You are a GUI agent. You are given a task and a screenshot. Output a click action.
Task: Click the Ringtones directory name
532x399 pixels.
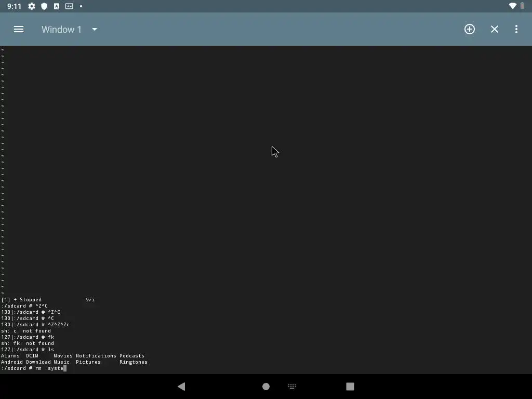point(134,362)
